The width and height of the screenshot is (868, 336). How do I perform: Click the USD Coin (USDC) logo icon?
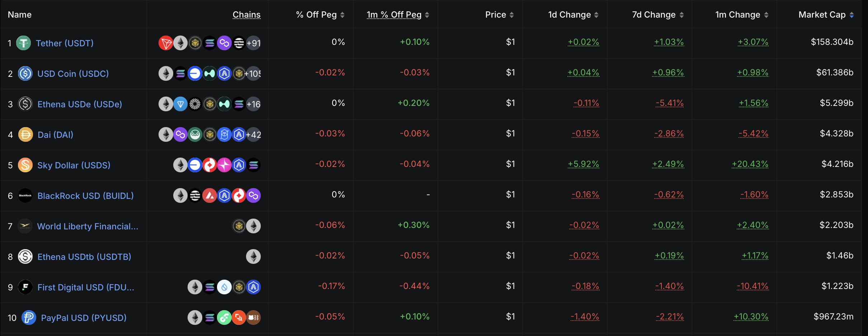pos(25,74)
